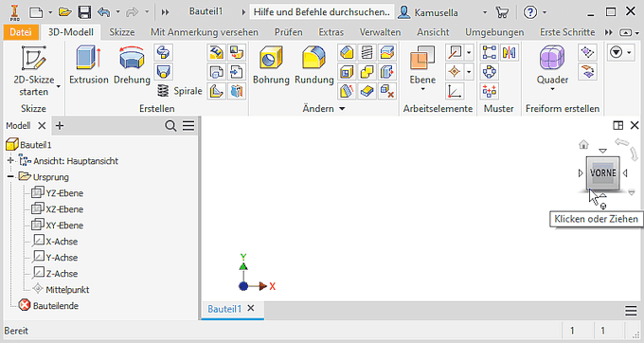Choose the circular pattern tool
The width and height of the screenshot is (644, 343).
[490, 72]
